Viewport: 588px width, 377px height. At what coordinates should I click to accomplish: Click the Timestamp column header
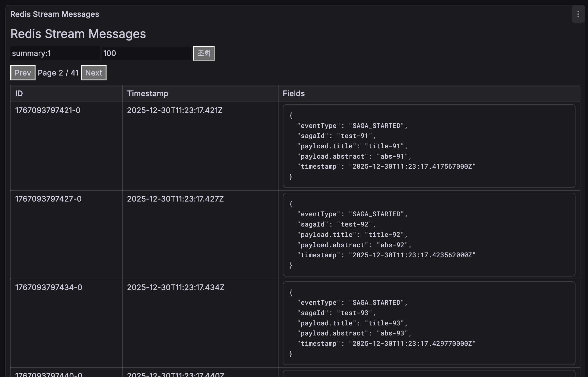pos(147,93)
